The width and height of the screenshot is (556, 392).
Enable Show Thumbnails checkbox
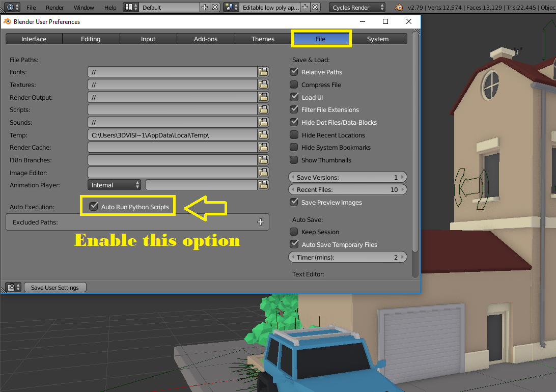click(294, 160)
